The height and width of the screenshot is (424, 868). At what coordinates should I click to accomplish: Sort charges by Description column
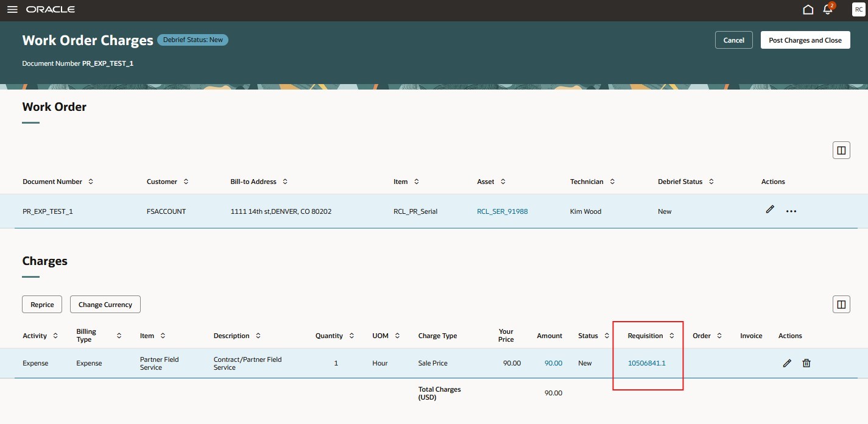click(258, 336)
